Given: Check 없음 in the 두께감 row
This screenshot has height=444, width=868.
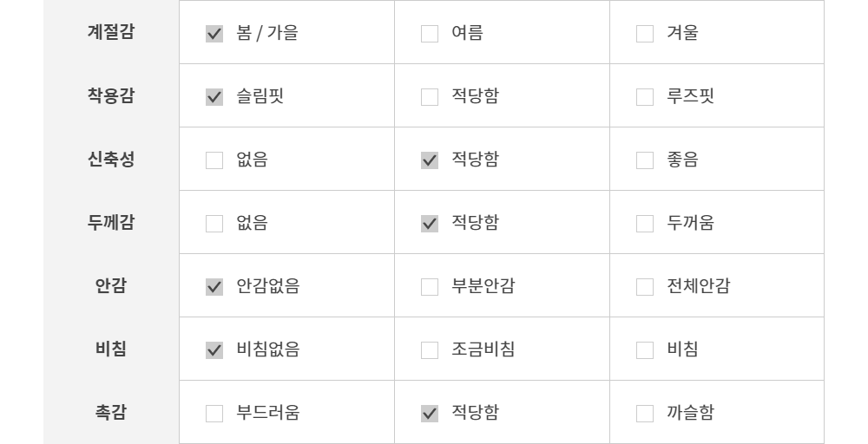Looking at the screenshot, I should 214,224.
